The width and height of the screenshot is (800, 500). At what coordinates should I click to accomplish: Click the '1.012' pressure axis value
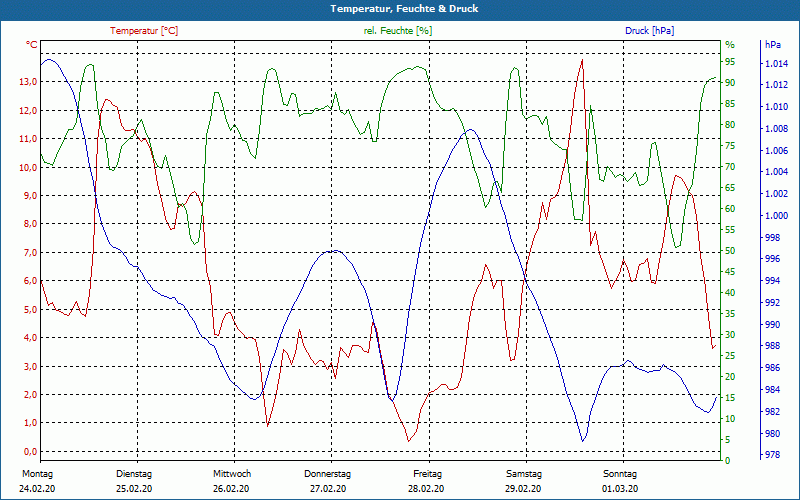pos(776,85)
